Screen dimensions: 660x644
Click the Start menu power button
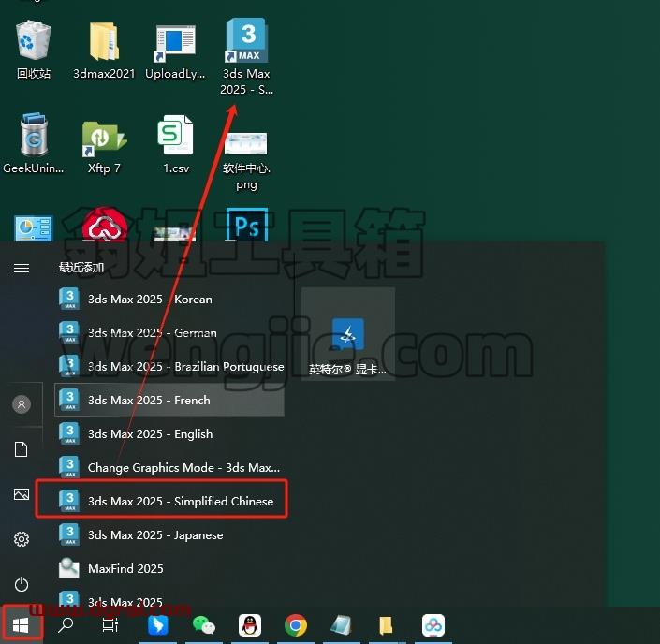[x=22, y=584]
